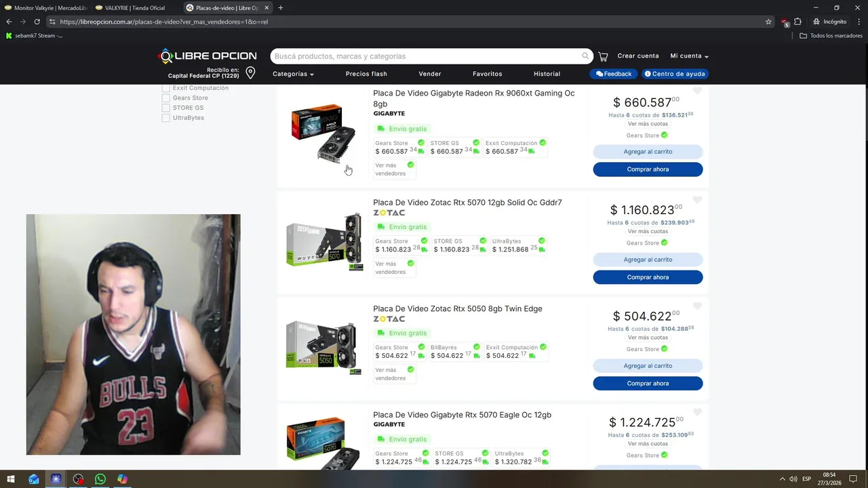Screen dimensions: 868x488
Task: Click the search magnifier icon
Action: pos(585,56)
